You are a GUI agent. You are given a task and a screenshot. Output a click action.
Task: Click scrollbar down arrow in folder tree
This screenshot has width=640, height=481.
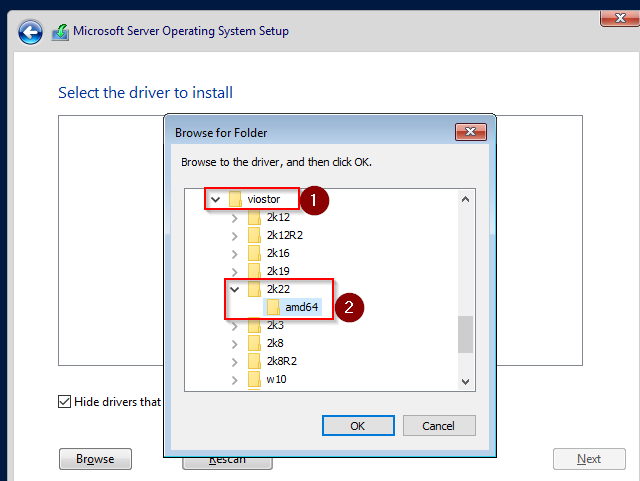(465, 381)
